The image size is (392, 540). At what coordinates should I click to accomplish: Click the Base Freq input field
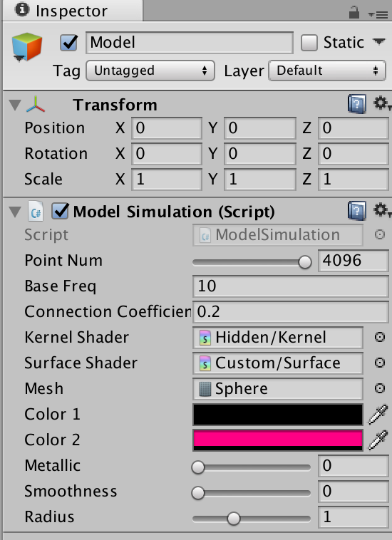(290, 286)
